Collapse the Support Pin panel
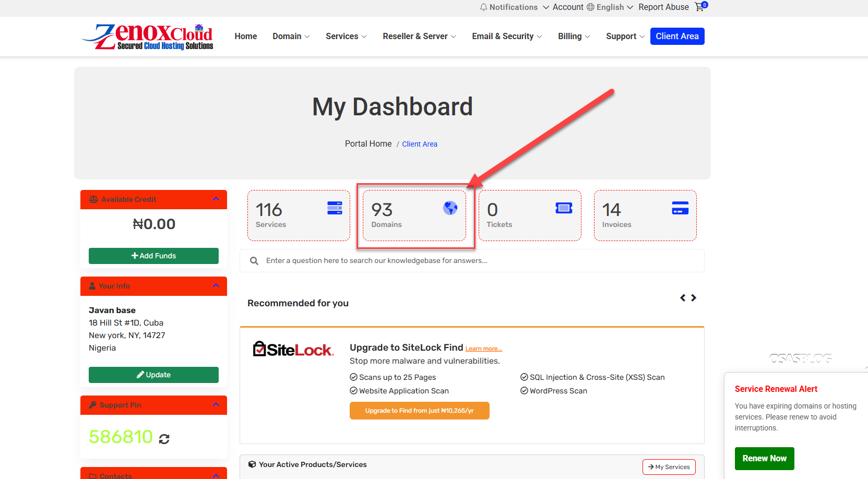868x479 pixels. [216, 405]
